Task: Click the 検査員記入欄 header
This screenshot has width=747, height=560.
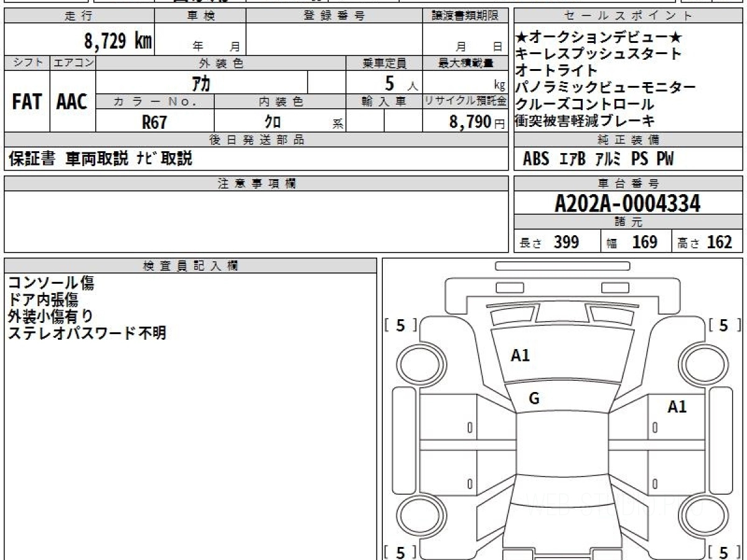Action: click(x=190, y=266)
